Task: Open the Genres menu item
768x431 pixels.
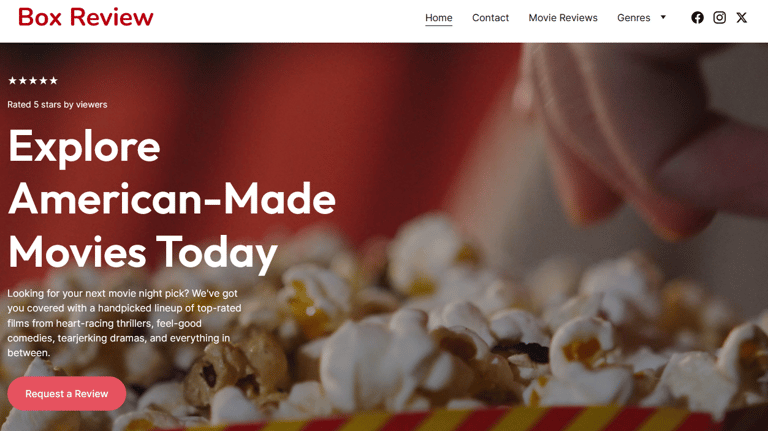Action: pos(633,18)
